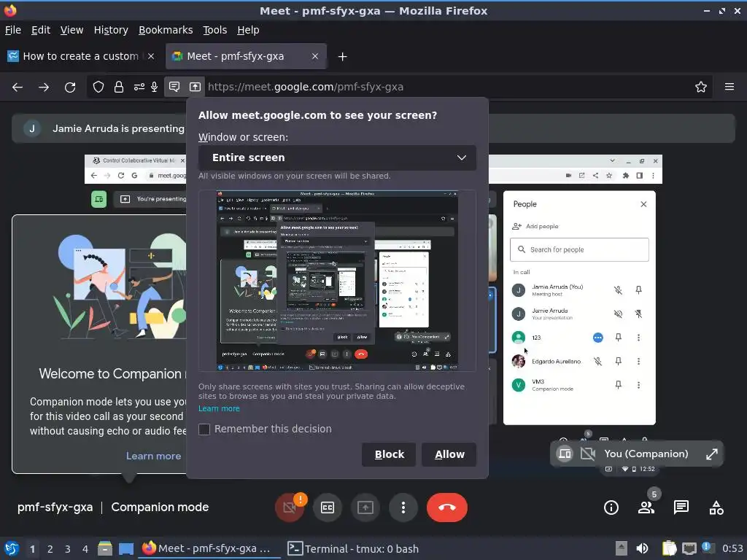The height and width of the screenshot is (560, 747).
Task: Allow meet.google.com to see the screen
Action: tap(449, 454)
